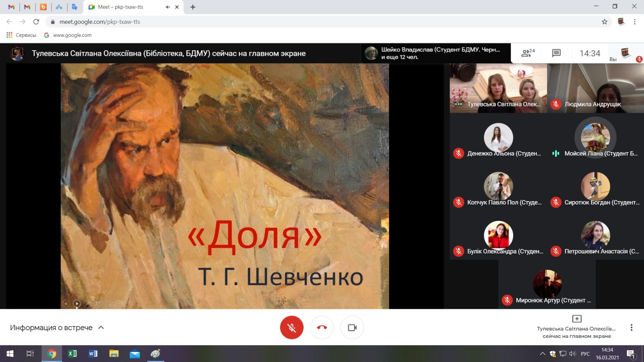Open the meeting chat panel
This screenshot has height=362, width=644.
tap(556, 53)
